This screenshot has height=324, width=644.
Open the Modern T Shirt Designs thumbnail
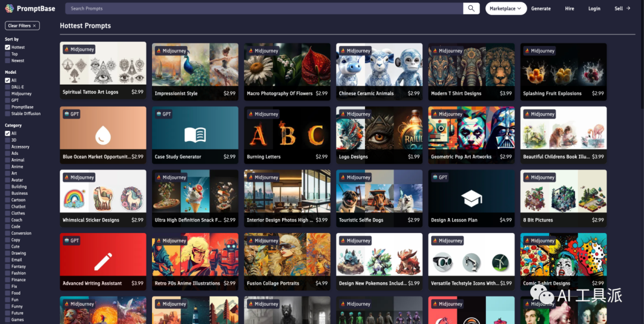coord(471,64)
